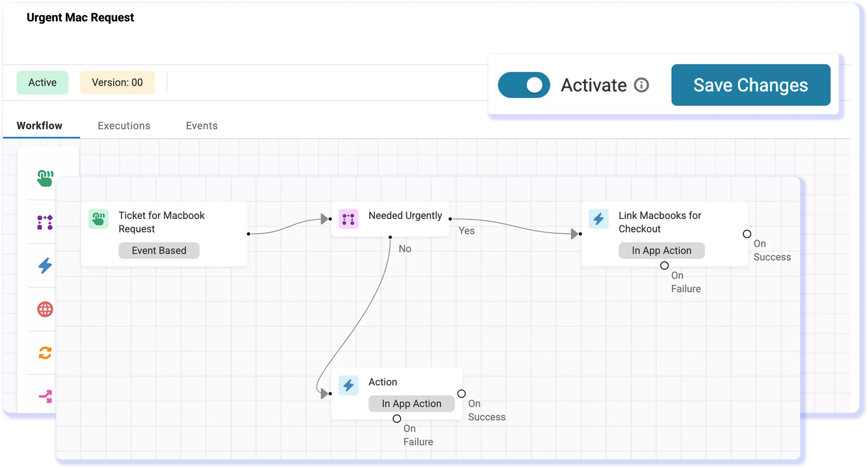This screenshot has height=468, width=868.
Task: Click the Urgent Mac Request title
Action: [x=80, y=17]
